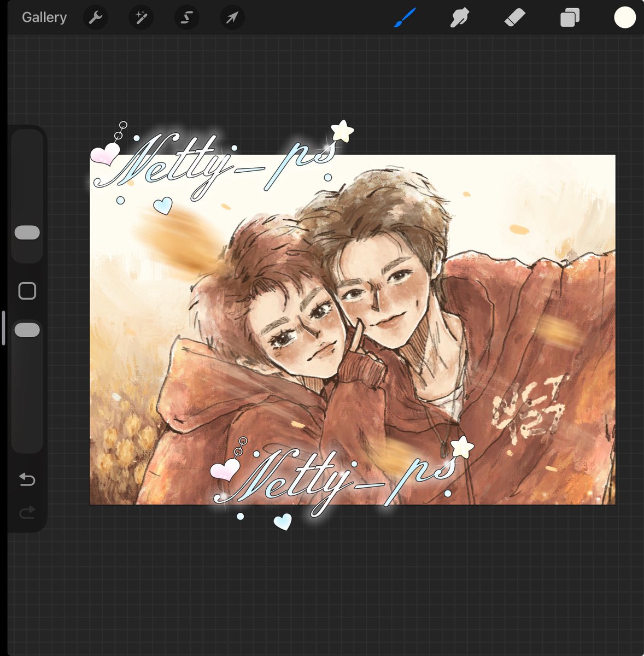Viewport: 644px width, 656px height.
Task: Click the brush size slider handle
Action: pos(27,232)
